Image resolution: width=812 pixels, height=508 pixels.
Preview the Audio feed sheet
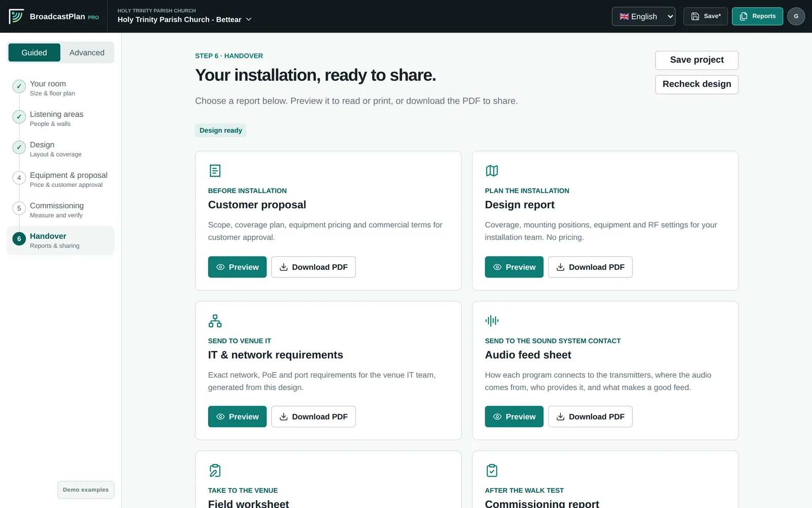[x=514, y=417]
